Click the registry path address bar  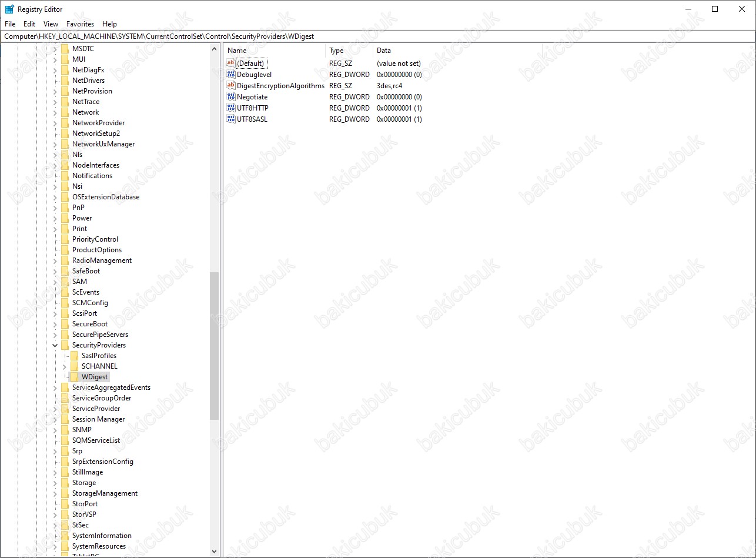[x=376, y=36]
